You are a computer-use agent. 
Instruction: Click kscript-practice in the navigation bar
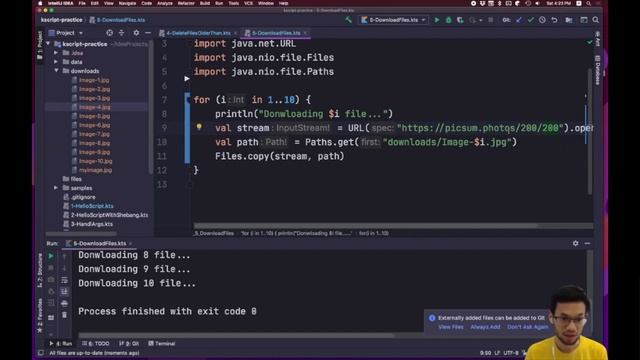(x=62, y=20)
